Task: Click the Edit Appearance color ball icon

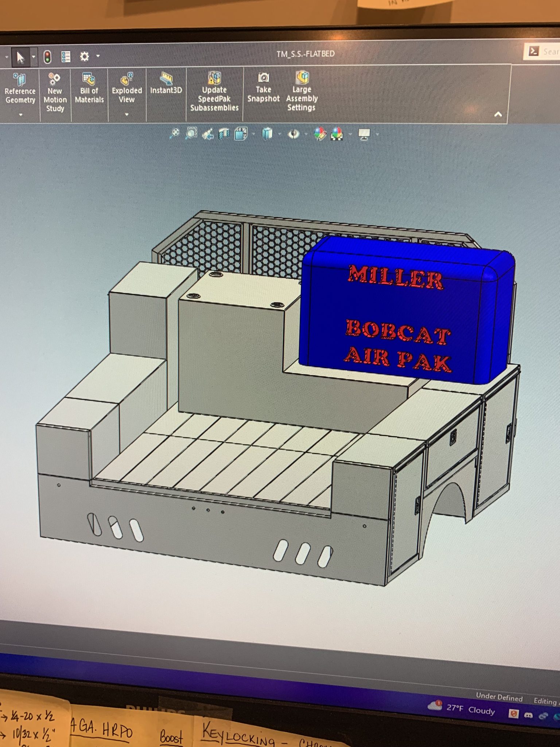Action: click(x=320, y=134)
